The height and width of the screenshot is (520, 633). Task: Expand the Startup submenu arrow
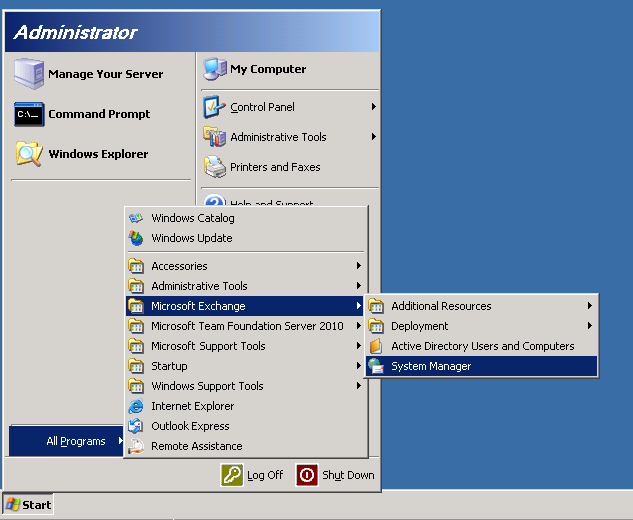click(x=358, y=366)
